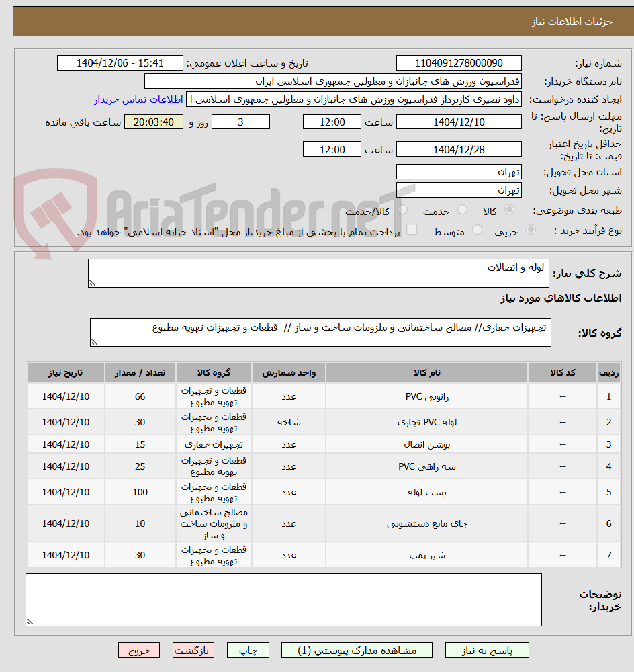
Task: Select the شیر پمپ item cell
Action: pyautogui.click(x=426, y=556)
